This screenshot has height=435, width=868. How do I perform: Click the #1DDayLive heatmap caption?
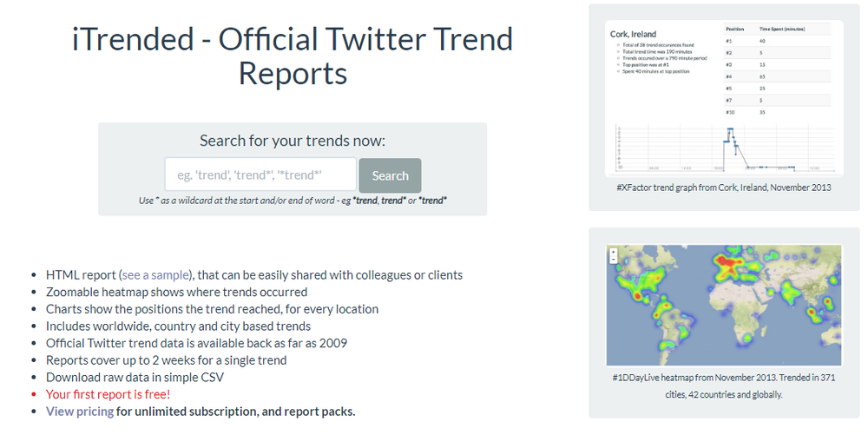724,386
